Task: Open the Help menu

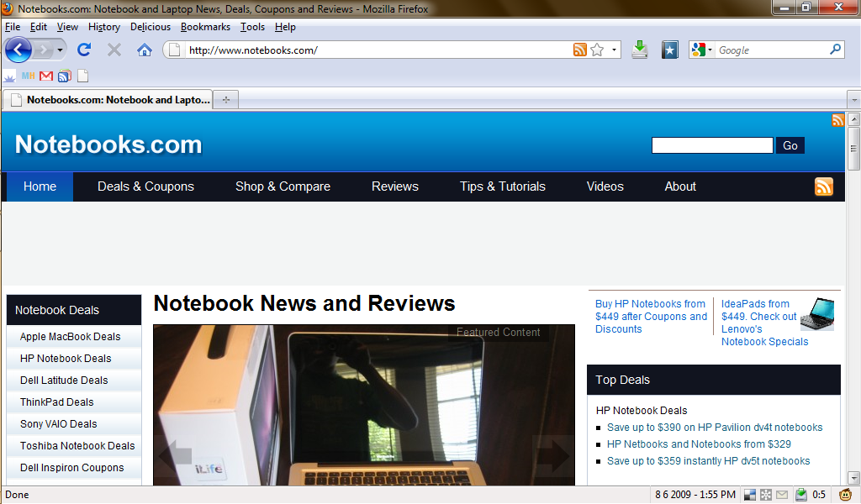Action: click(285, 27)
